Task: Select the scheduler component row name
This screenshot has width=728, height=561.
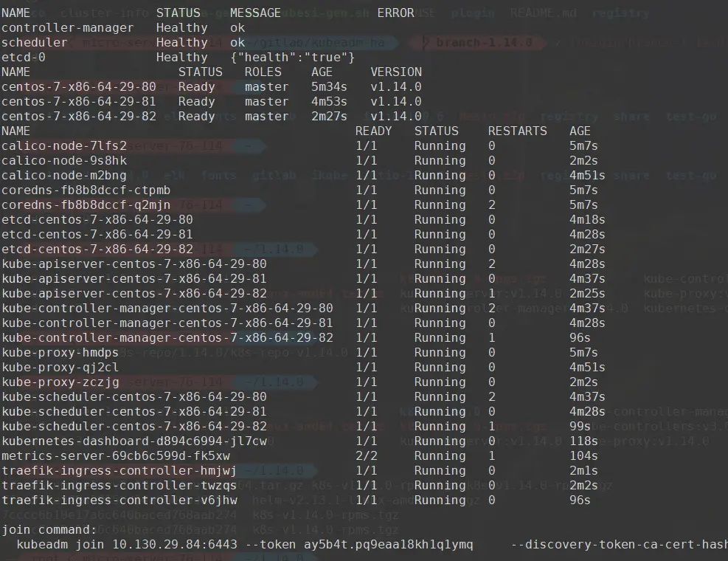Action: [x=35, y=42]
